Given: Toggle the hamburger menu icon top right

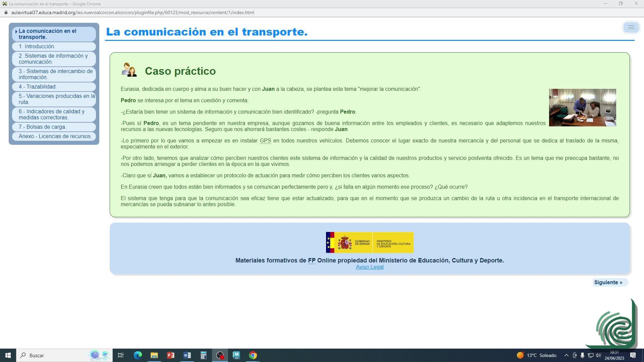Looking at the screenshot, I should (631, 27).
